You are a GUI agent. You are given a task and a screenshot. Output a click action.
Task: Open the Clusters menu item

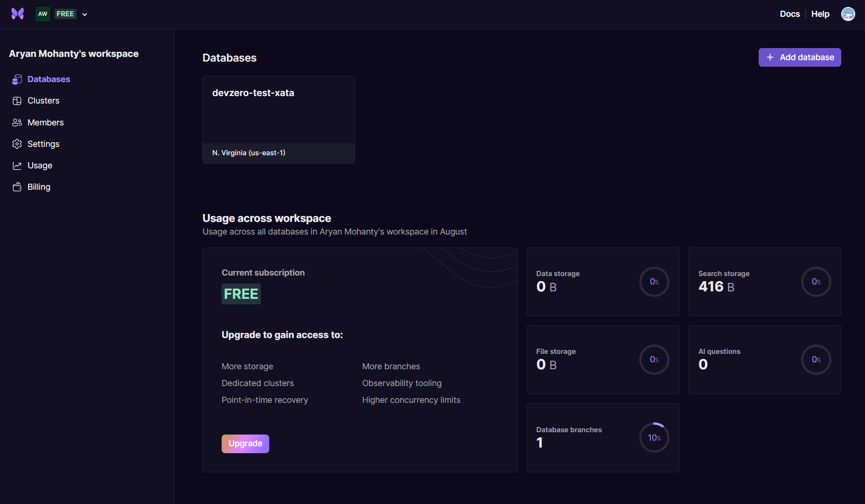tap(43, 101)
